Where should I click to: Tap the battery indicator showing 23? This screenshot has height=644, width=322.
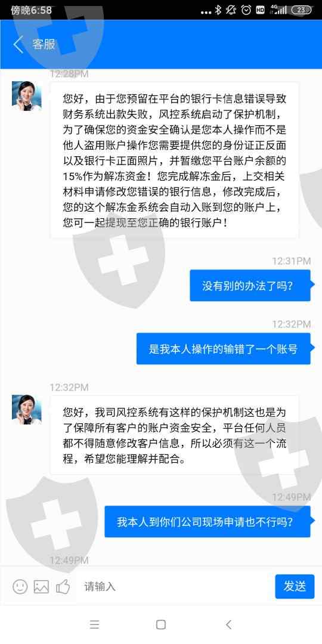(x=301, y=10)
